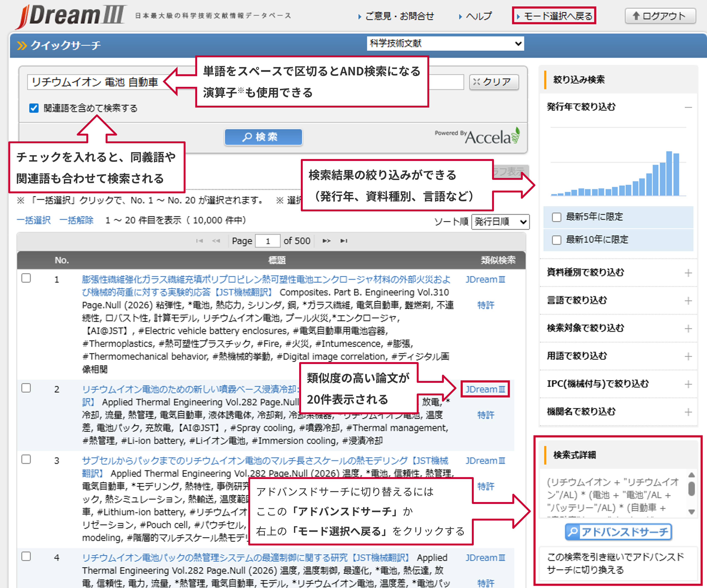Select result No. 3 checkbox
707x588 pixels.
[26, 459]
